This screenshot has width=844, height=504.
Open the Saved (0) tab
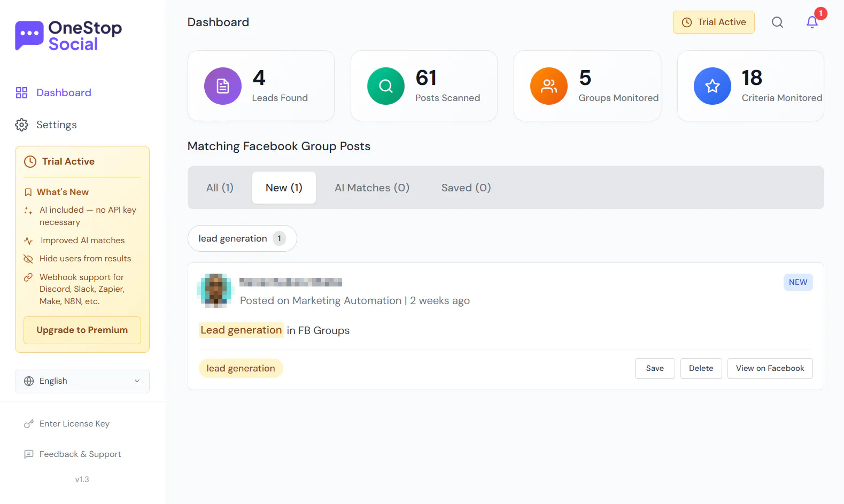[466, 188]
